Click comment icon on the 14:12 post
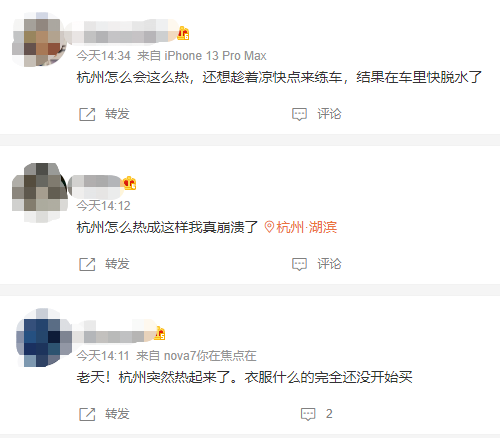This screenshot has width=500, height=438. [x=299, y=264]
